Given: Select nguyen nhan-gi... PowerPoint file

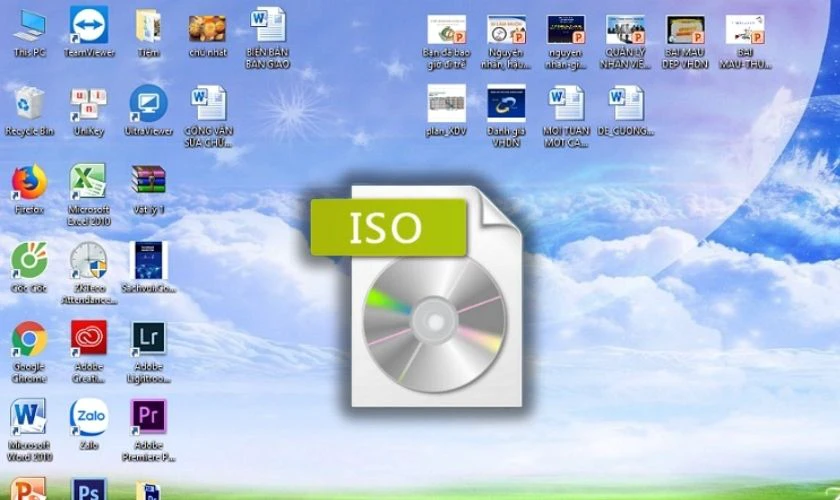Looking at the screenshot, I should click(566, 29).
